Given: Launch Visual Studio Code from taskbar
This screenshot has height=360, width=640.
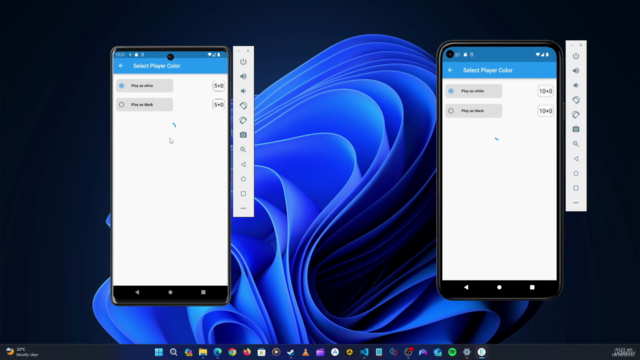Looking at the screenshot, I should click(x=364, y=352).
